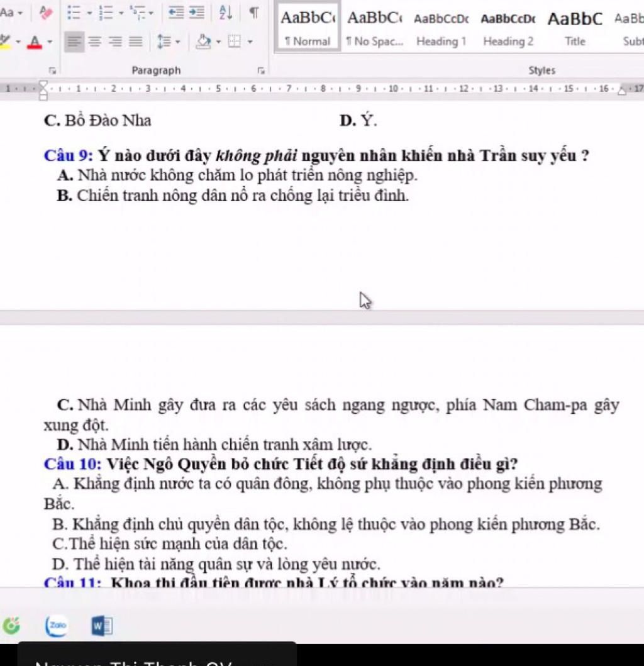Click the Multilevel List icon
Image resolution: width=644 pixels, height=666 pixels.
pos(136,13)
